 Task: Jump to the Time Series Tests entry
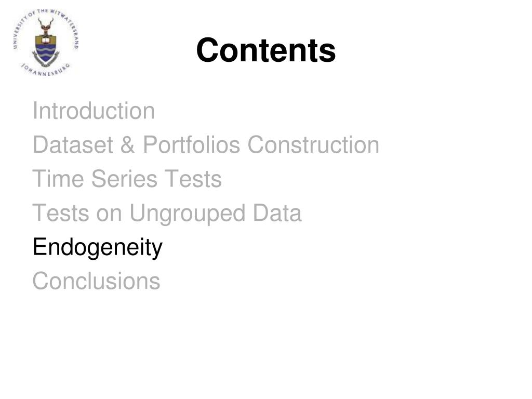pos(127,179)
